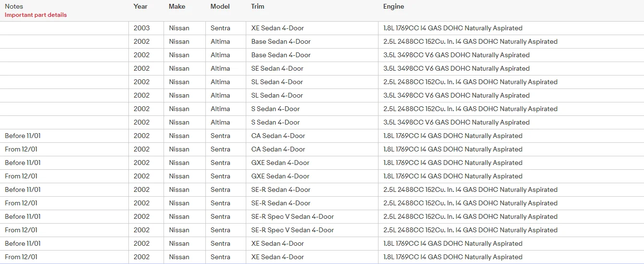This screenshot has height=264, width=644.
Task: Click the Engine column header
Action: [394, 7]
